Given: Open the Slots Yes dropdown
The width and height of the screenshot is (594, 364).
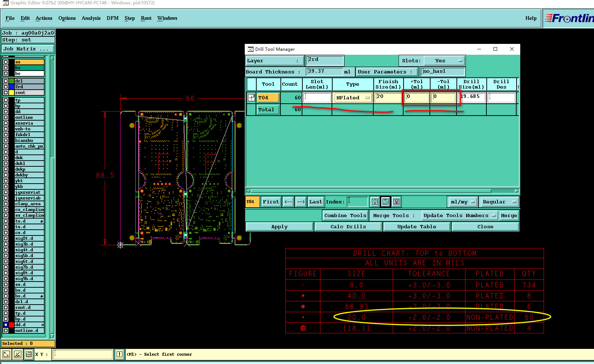Looking at the screenshot, I should pos(444,61).
